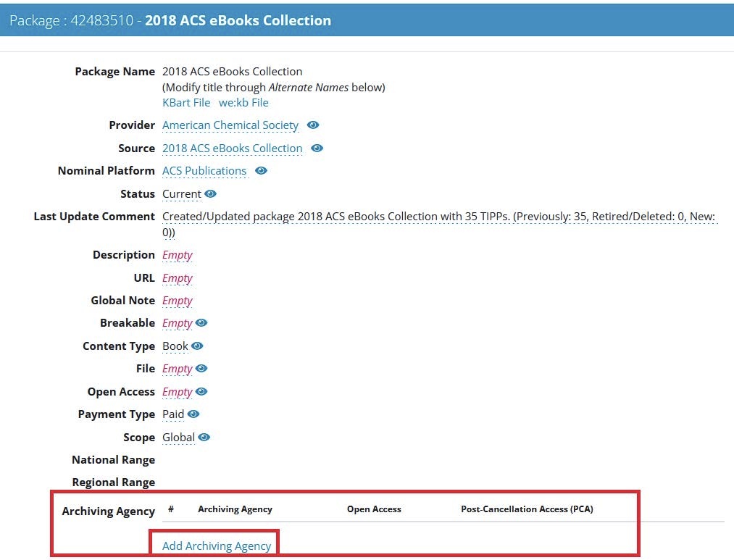Click the eye icon next to Scope Global
This screenshot has height=560, width=734.
[204, 438]
